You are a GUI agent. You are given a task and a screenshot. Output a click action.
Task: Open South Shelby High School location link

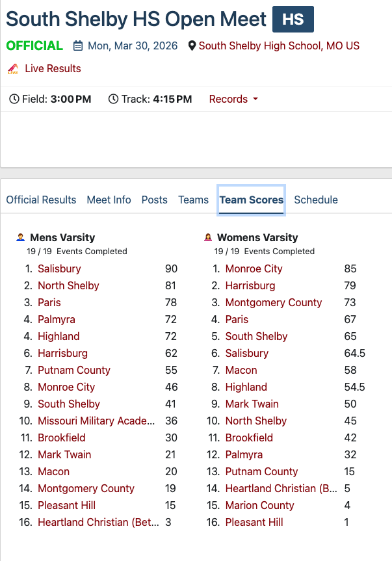pos(279,46)
